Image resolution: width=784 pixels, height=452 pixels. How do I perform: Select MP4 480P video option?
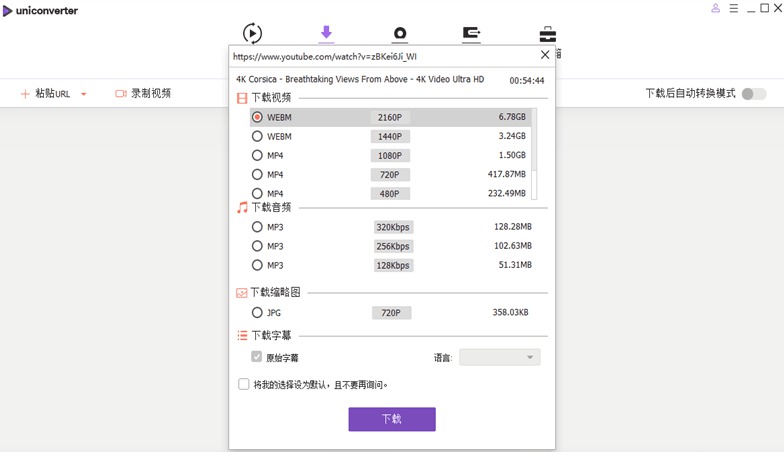coord(257,193)
